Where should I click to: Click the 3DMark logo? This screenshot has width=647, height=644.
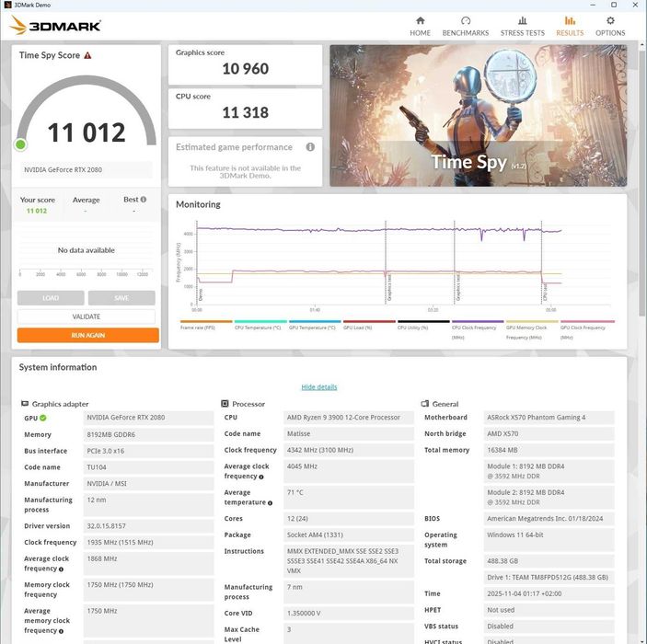point(55,26)
